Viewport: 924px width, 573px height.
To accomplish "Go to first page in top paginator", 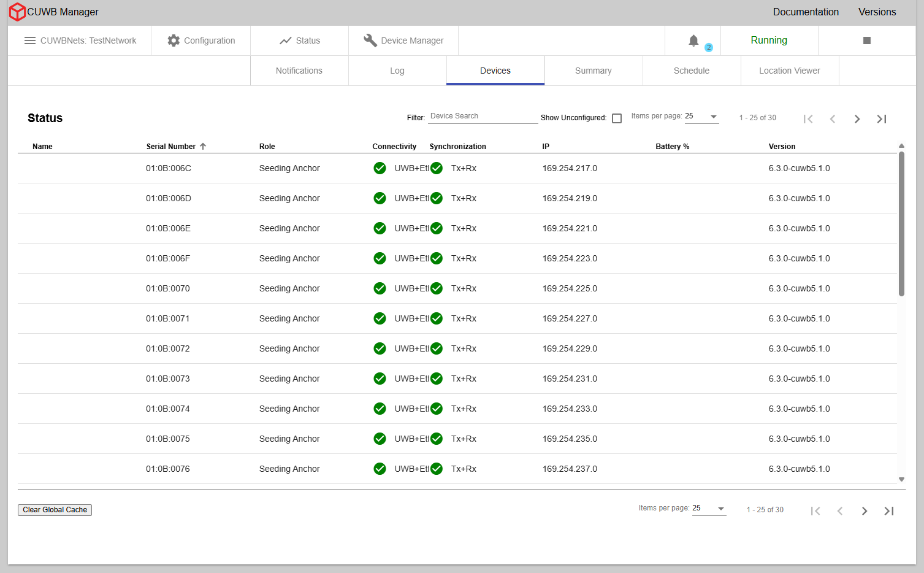I will [x=808, y=119].
